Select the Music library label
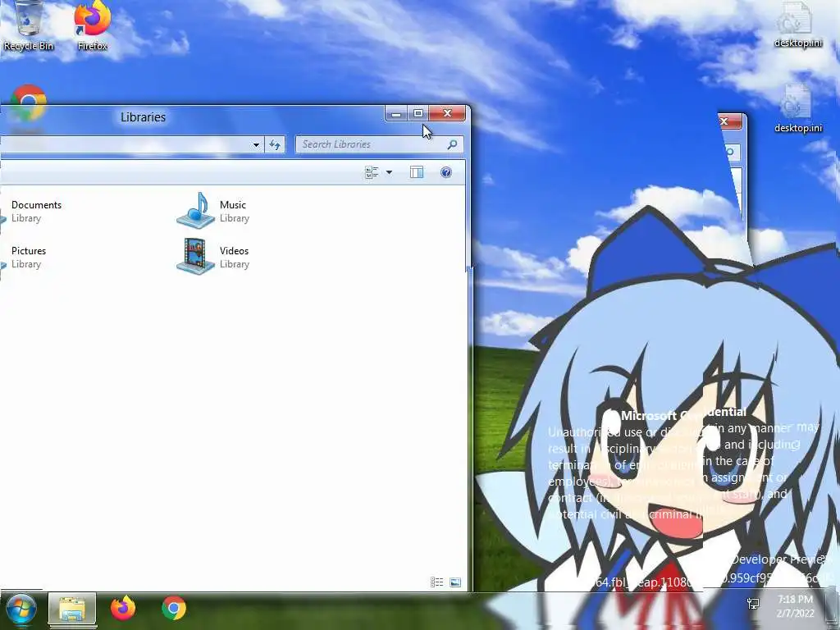 (232, 205)
